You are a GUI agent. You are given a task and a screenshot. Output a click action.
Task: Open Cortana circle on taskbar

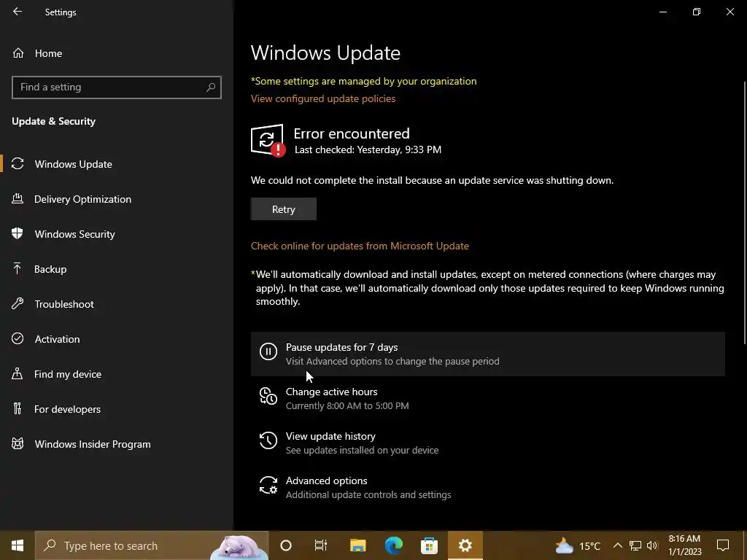pos(286,545)
